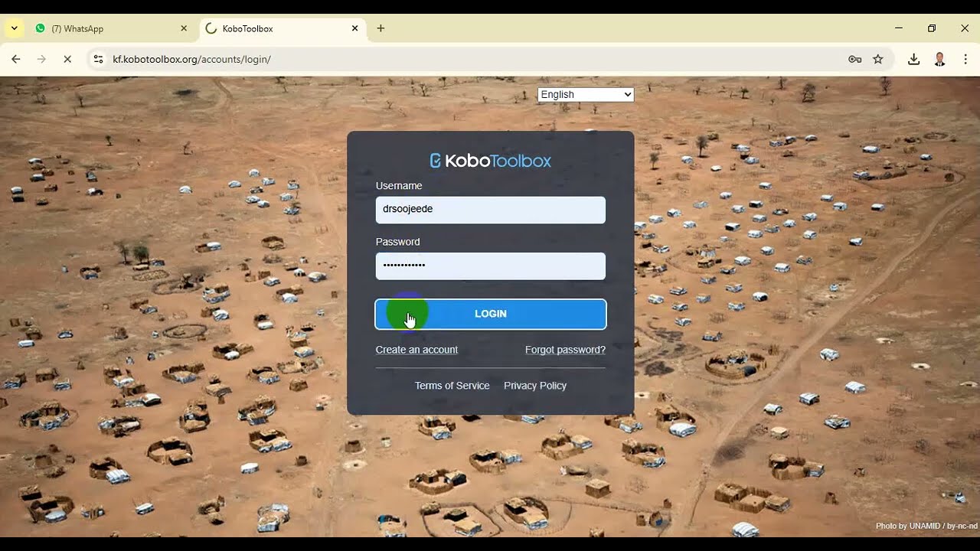980x551 pixels.
Task: Click the browser back arrow
Action: [16, 59]
